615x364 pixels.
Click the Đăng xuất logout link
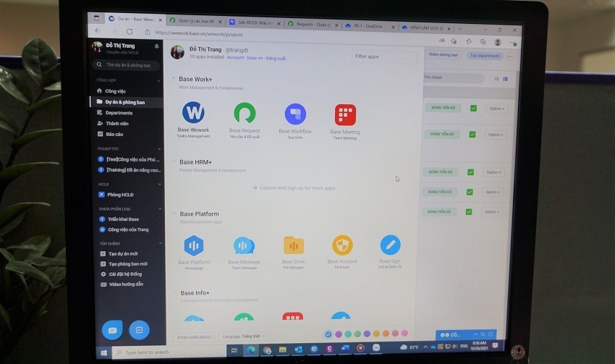click(x=276, y=58)
